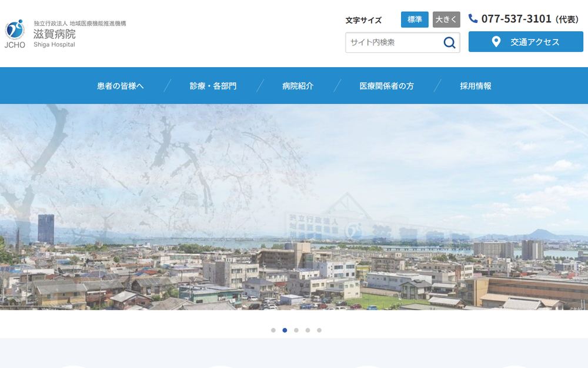Screen dimensions: 588x368
Task: Click the map pin icon on 交通アクセス
Action: pyautogui.click(x=496, y=42)
